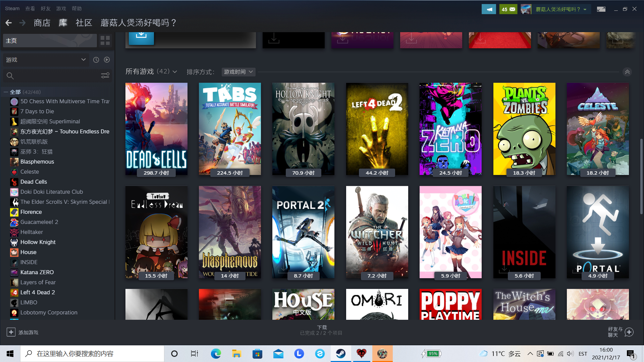Click the 主页 home button

[50, 41]
